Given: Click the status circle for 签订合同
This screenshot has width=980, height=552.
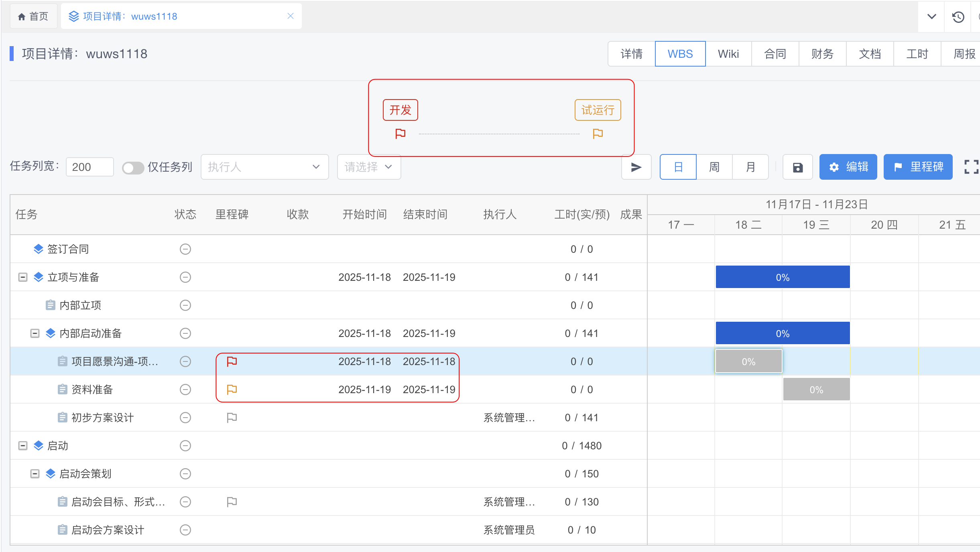Looking at the screenshot, I should 185,249.
